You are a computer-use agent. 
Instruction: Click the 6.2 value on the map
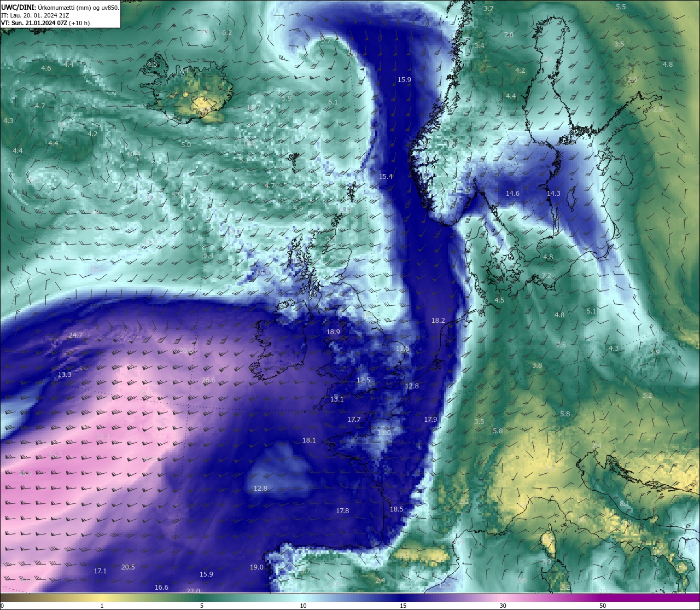click(227, 33)
